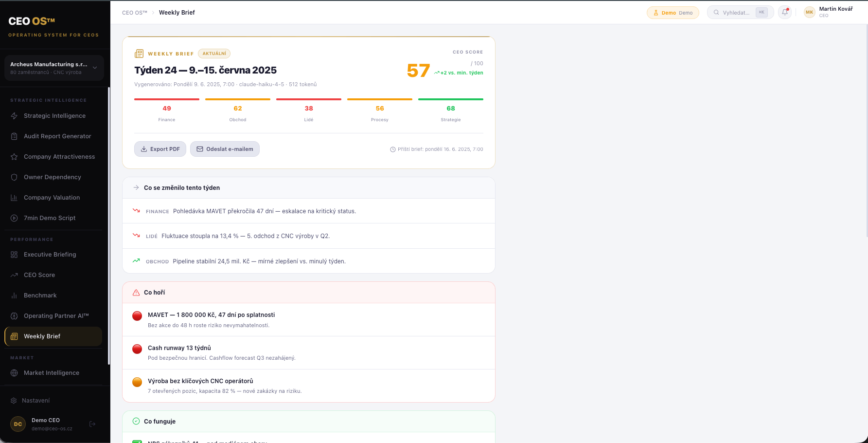Expand the Archeus Manufacturing company selector
The width and height of the screenshot is (868, 443).
pos(54,68)
